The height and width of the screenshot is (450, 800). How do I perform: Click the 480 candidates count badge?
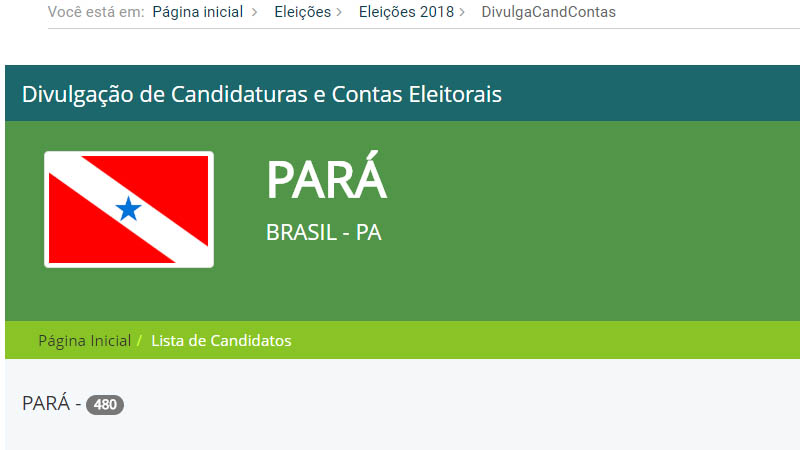click(x=104, y=405)
